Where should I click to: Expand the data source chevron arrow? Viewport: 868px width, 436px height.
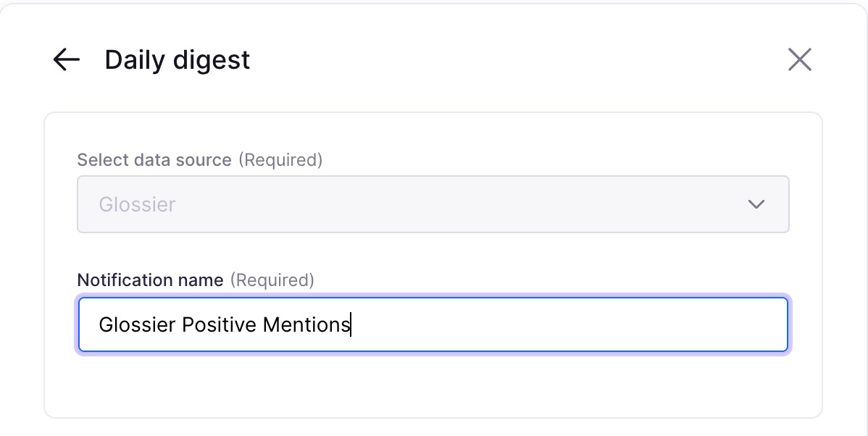pos(756,204)
